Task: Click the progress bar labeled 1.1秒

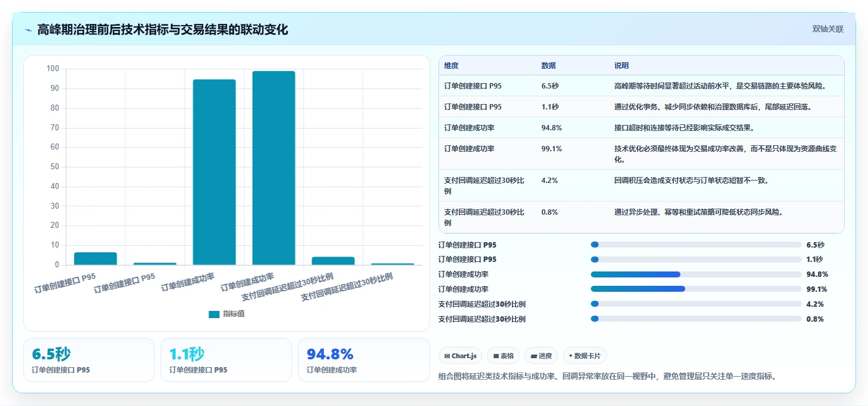Action: [x=696, y=260]
